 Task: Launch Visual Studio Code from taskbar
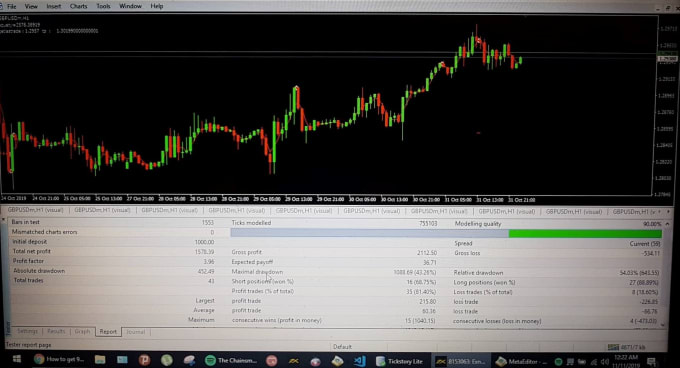(x=360, y=361)
